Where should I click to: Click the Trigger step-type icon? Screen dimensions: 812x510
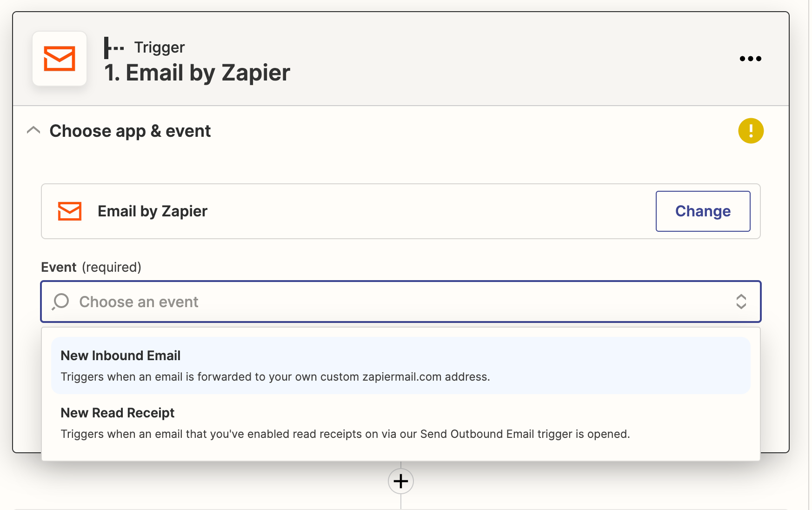pos(114,48)
